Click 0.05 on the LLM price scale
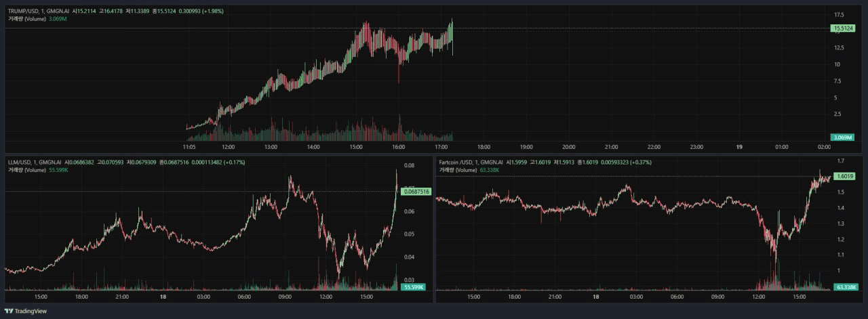The image size is (868, 319). pyautogui.click(x=409, y=234)
